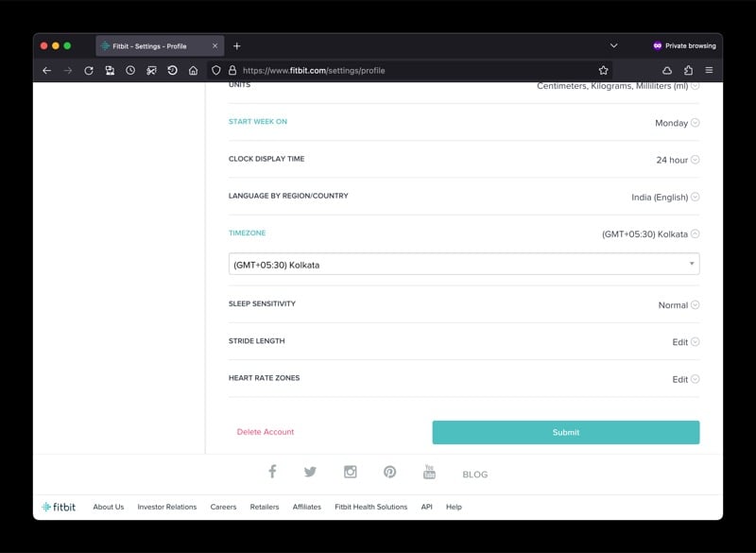Open Help footer link
The image size is (756, 553).
(454, 507)
